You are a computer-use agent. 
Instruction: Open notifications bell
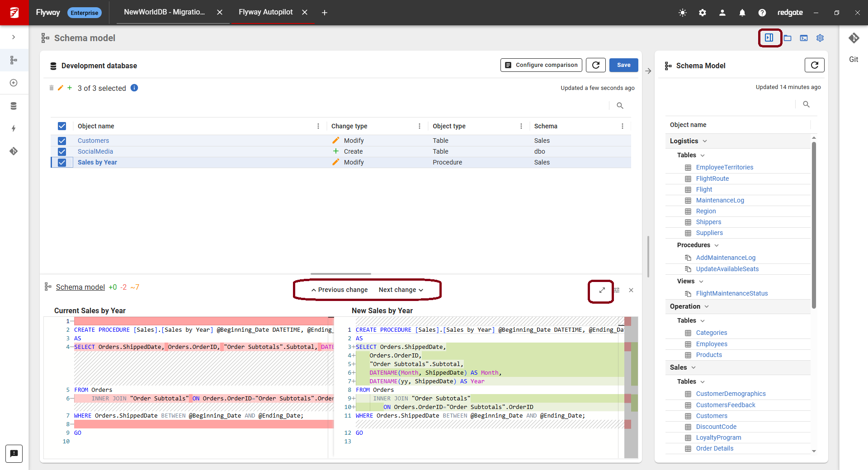coord(742,13)
